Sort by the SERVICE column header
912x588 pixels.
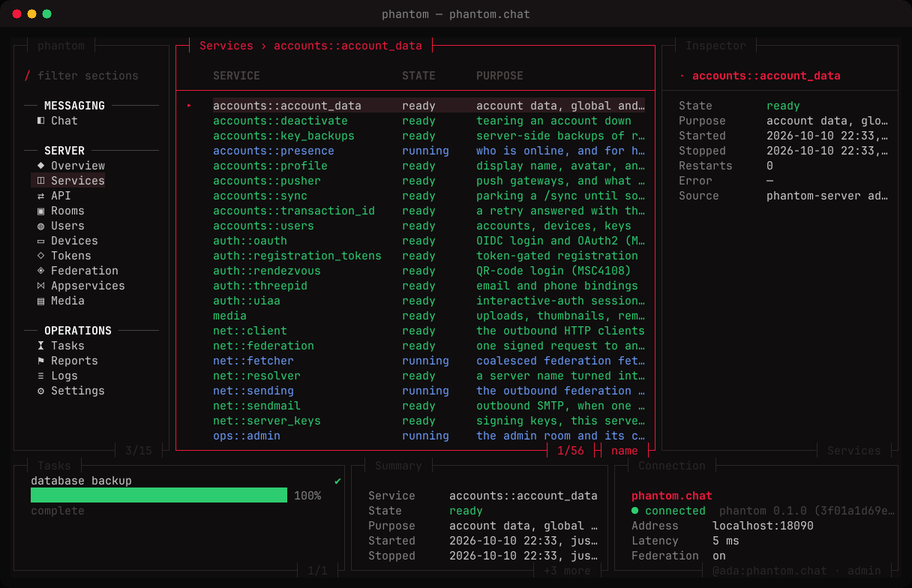point(236,76)
